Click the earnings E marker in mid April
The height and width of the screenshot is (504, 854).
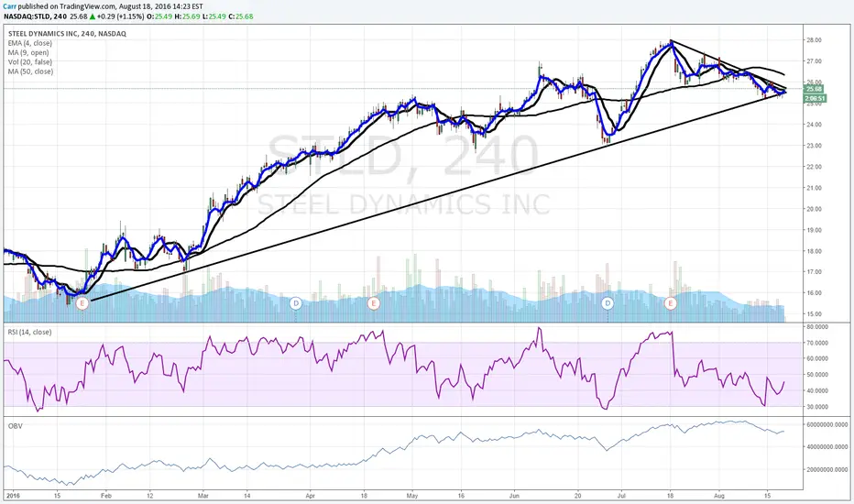[x=374, y=303]
